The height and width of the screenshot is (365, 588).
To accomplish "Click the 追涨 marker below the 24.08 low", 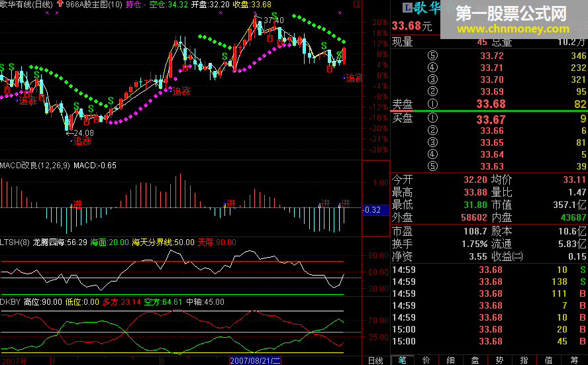I will [82, 141].
